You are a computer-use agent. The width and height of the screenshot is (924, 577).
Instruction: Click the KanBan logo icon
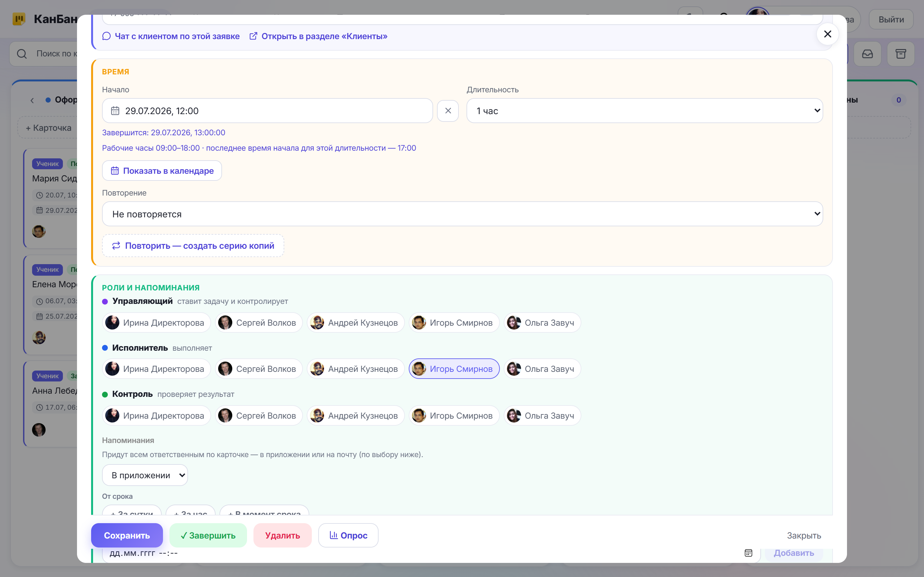[x=19, y=19]
